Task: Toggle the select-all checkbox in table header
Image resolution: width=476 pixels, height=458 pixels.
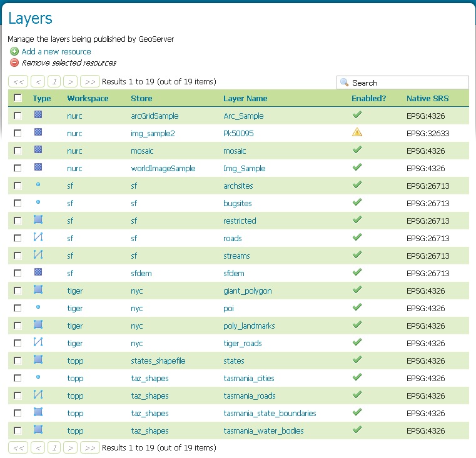Action: [x=18, y=98]
